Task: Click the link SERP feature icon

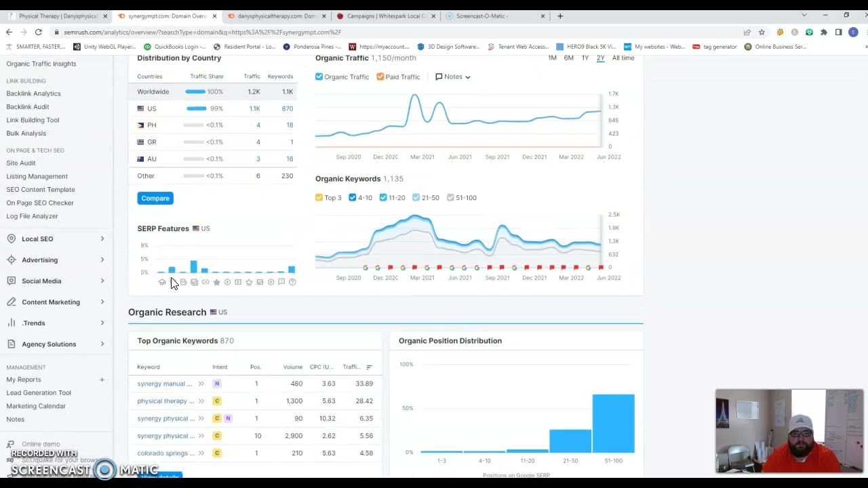Action: tap(205, 282)
